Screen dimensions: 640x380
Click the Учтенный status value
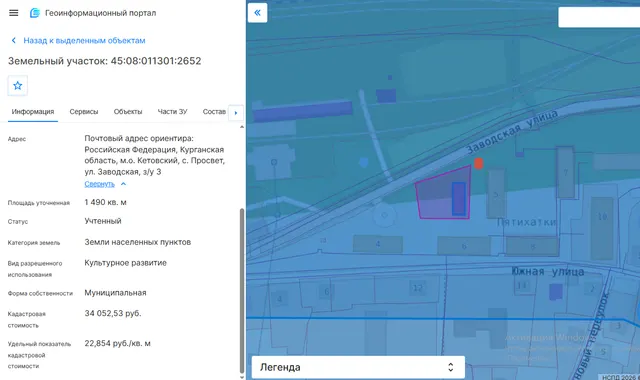click(103, 221)
